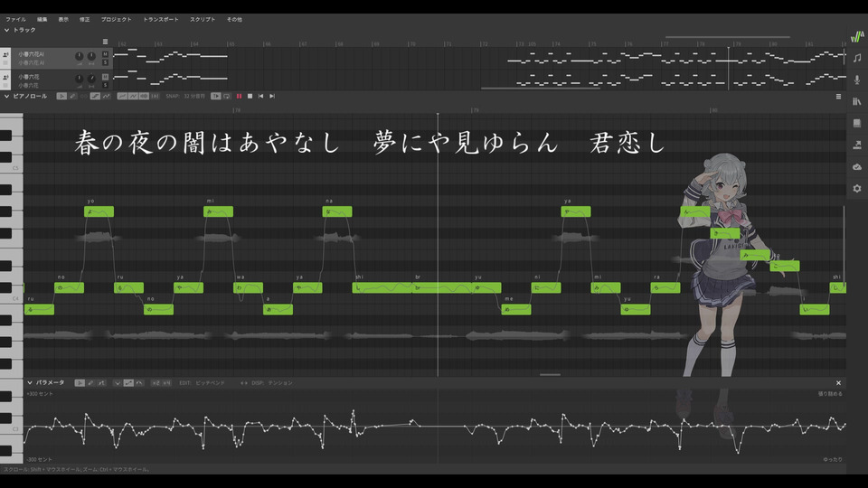This screenshot has width=868, height=488.
Task: Collapse the パラメータ section
Action: (x=30, y=383)
